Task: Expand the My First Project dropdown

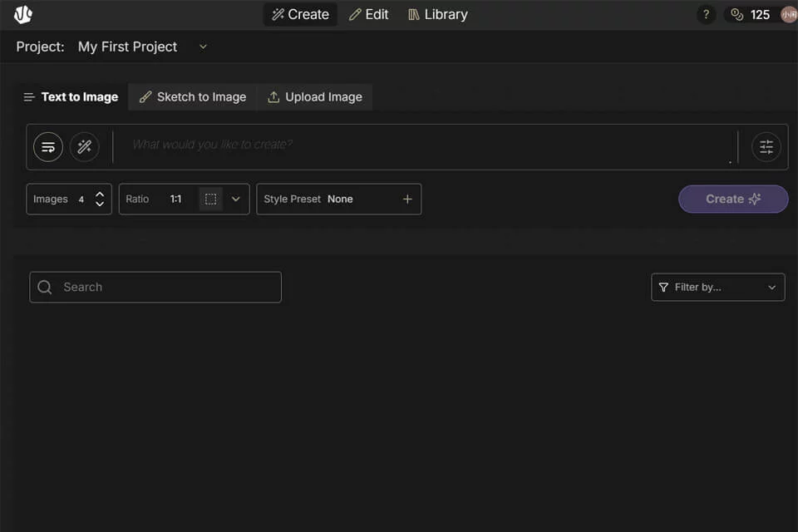Action: (x=203, y=47)
